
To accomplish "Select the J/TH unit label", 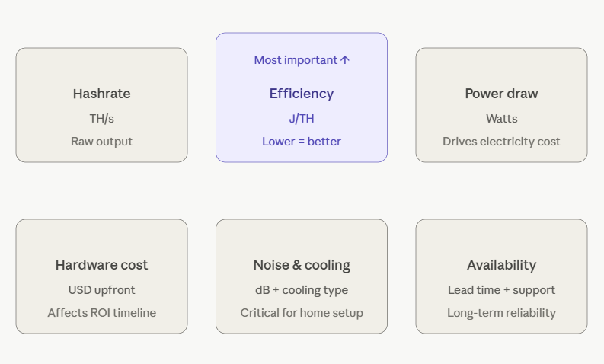I will tap(302, 119).
